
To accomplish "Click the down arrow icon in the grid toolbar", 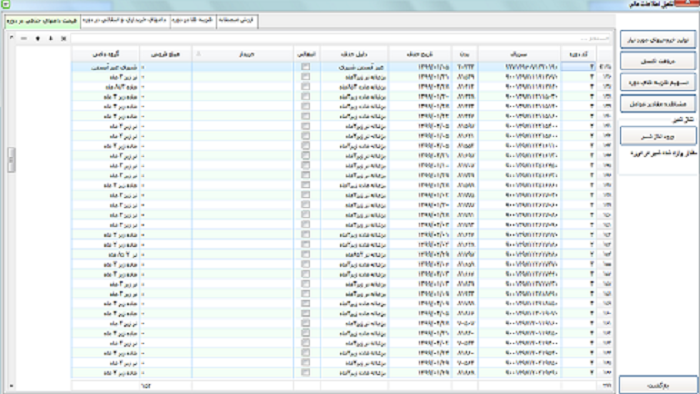I will pyautogui.click(x=50, y=39).
